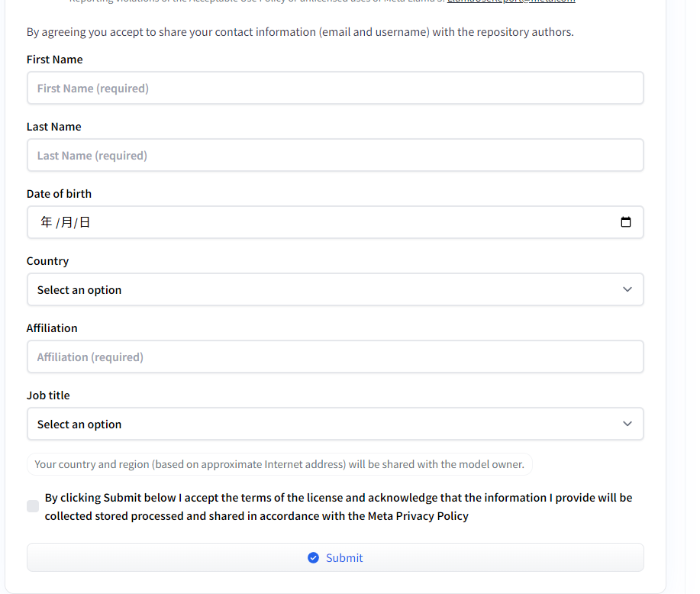Click the Country dropdown chevron arrow
700x594 pixels.
(x=627, y=289)
